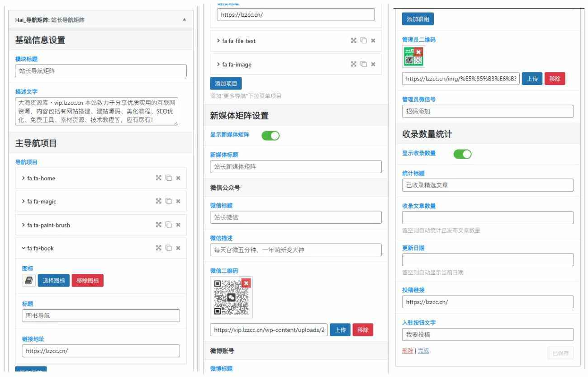Click the move icon on fa-image row
This screenshot has width=588, height=377.
pyautogui.click(x=354, y=65)
